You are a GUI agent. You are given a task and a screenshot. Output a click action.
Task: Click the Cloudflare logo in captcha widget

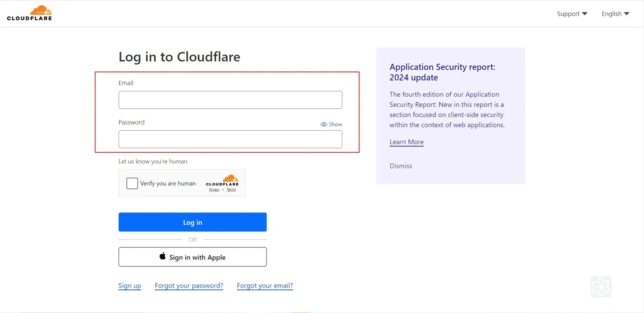pos(222,180)
